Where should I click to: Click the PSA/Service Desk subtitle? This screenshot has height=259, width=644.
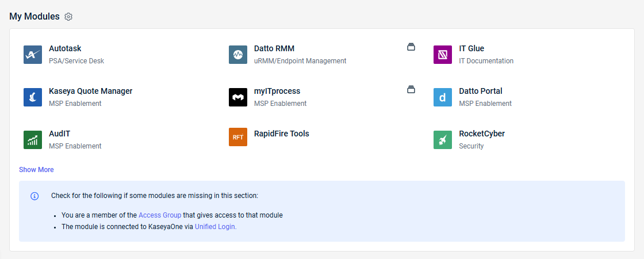tap(76, 61)
